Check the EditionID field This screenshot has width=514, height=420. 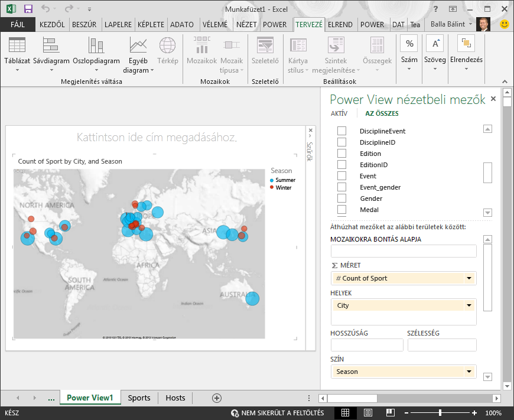(x=341, y=164)
